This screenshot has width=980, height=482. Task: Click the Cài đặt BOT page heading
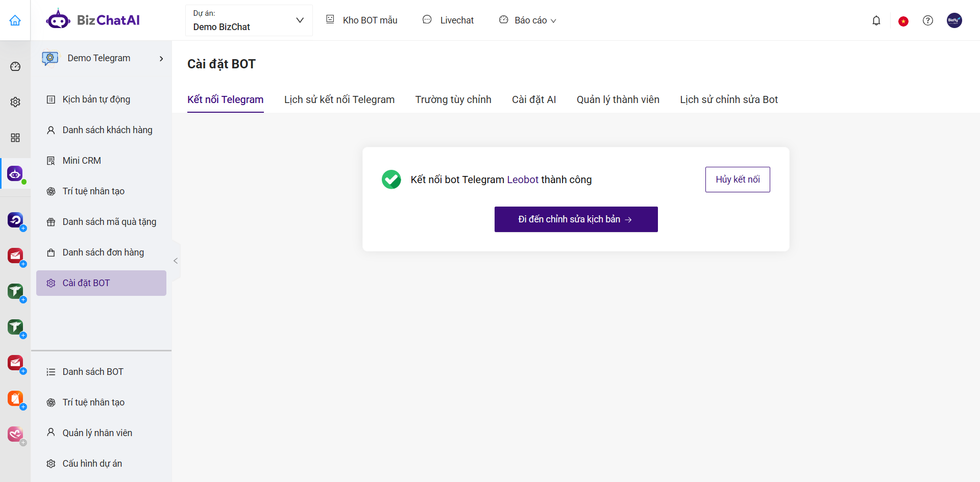pos(222,64)
